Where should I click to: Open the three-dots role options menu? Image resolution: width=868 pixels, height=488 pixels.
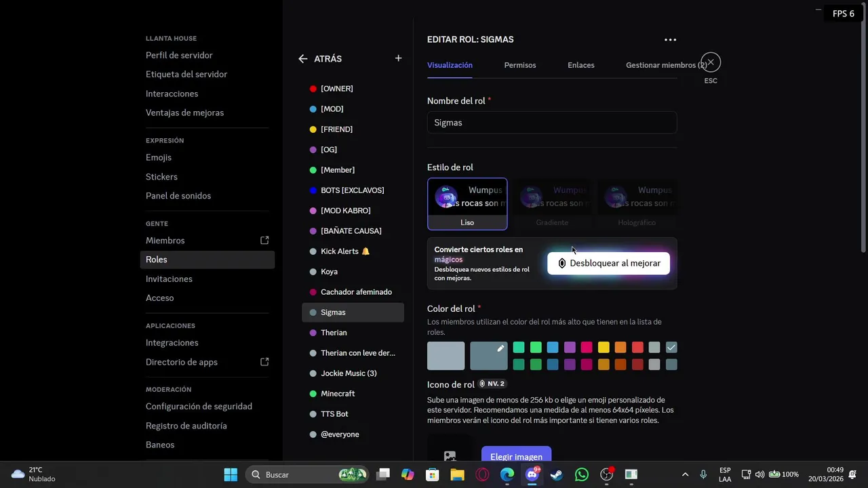(670, 39)
